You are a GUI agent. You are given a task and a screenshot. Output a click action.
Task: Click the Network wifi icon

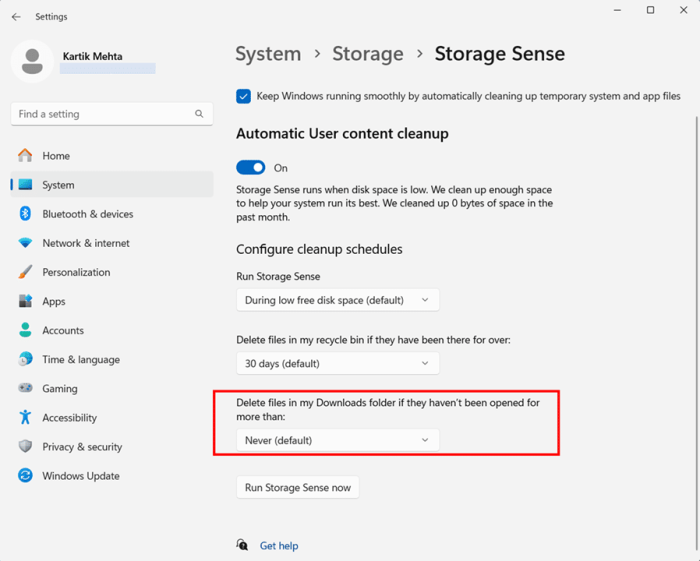[x=25, y=243]
